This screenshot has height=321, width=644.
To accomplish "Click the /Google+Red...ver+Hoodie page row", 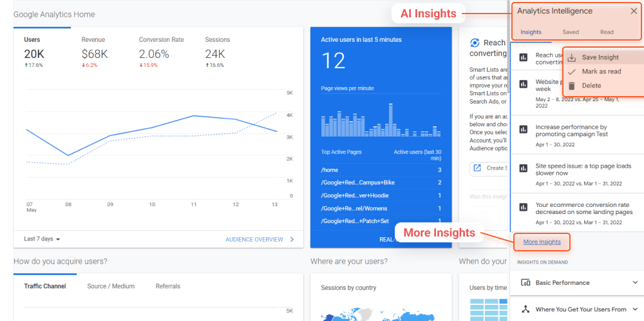I will (x=381, y=195).
